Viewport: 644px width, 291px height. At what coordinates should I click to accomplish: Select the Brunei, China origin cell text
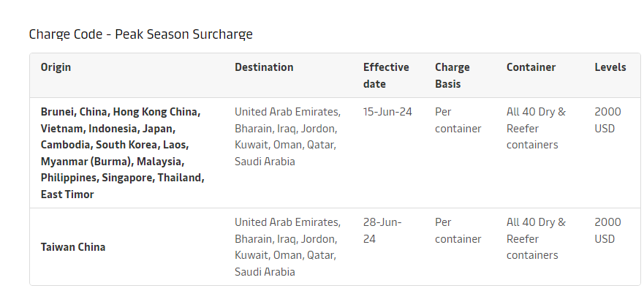[x=123, y=153]
